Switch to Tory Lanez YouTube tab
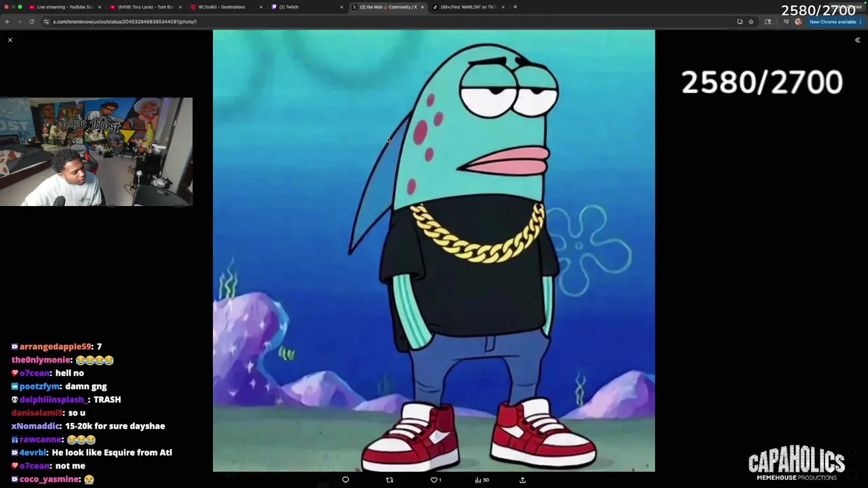The image size is (868, 488). [145, 7]
